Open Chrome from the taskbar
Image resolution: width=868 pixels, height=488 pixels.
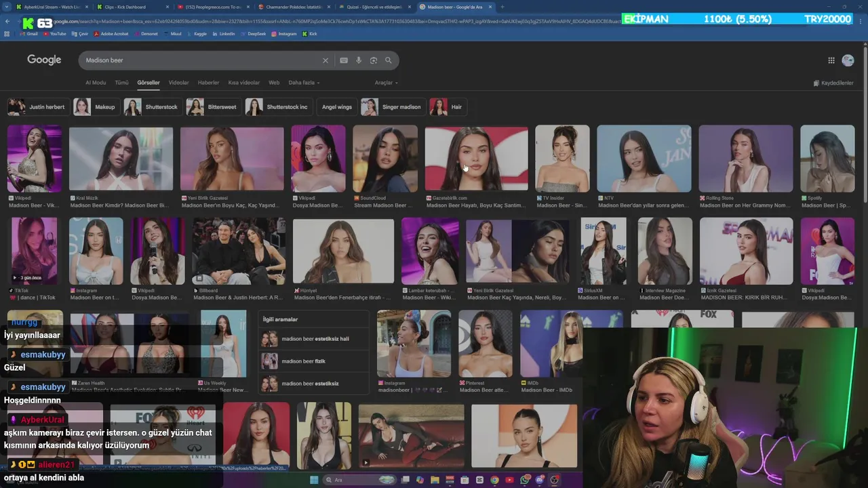tap(494, 480)
